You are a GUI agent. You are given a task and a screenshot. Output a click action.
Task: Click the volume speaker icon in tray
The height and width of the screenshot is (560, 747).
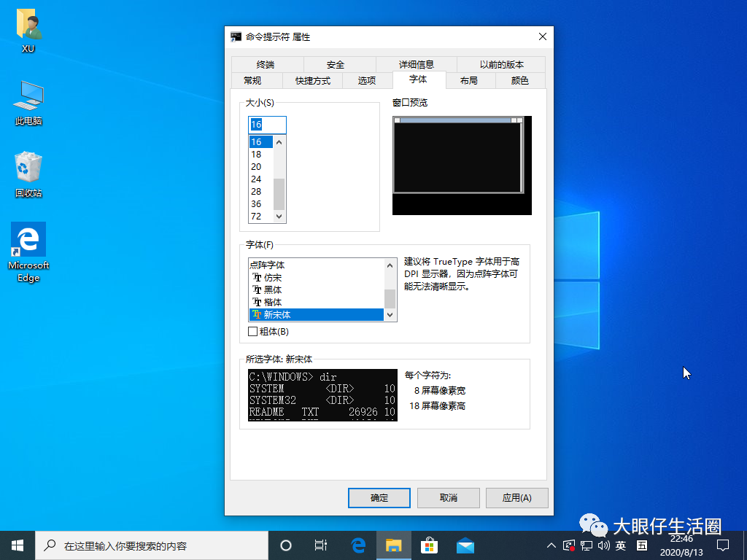[603, 545]
